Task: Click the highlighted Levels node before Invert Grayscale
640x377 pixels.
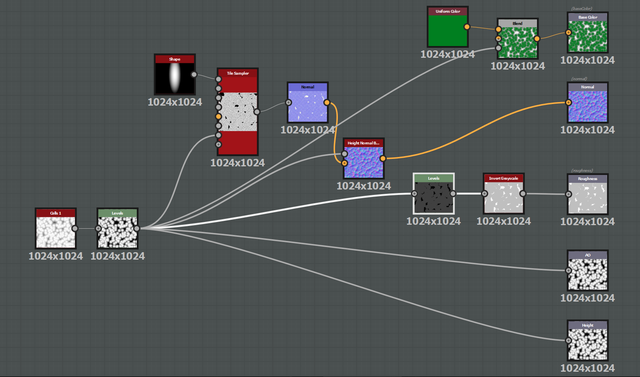Action: point(433,193)
